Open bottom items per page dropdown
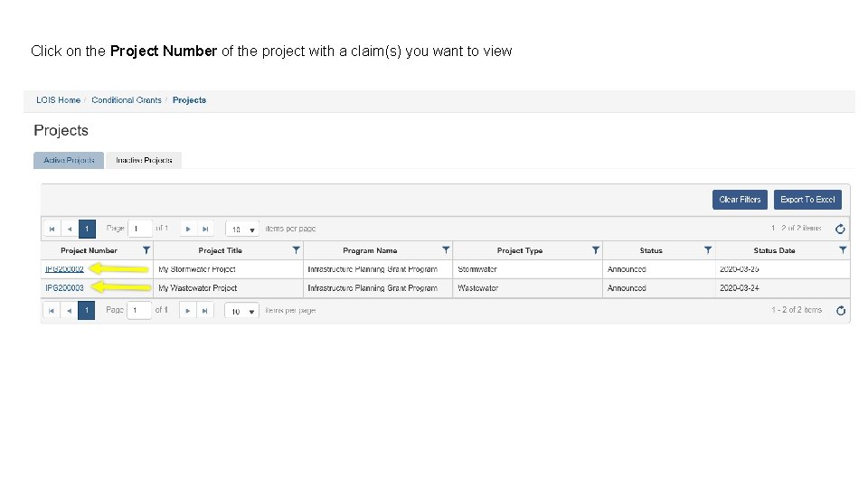The width and height of the screenshot is (868, 488). (x=241, y=311)
